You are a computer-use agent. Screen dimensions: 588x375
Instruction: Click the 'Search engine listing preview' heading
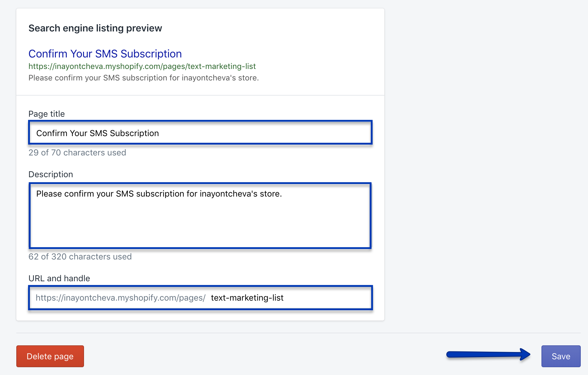(x=95, y=28)
